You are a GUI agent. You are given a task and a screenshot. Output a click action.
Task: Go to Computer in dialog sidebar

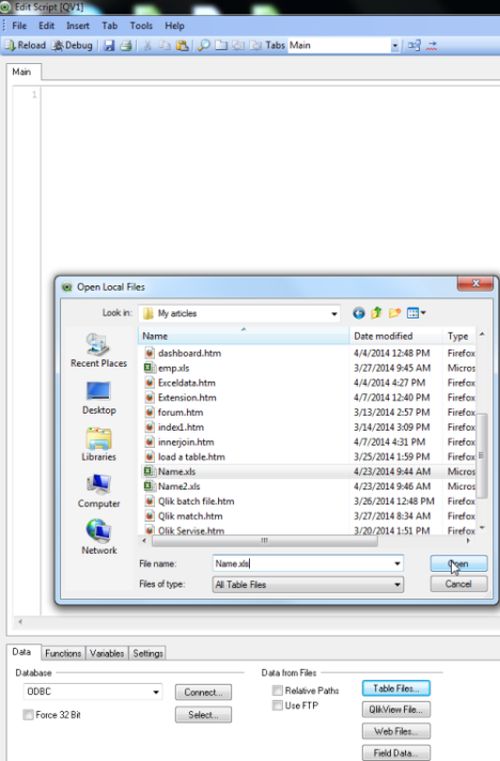pos(99,491)
